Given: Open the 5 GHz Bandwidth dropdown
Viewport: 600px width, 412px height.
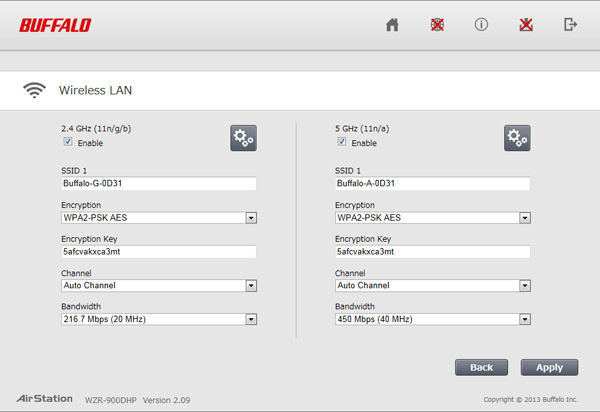Looking at the screenshot, I should click(x=432, y=319).
